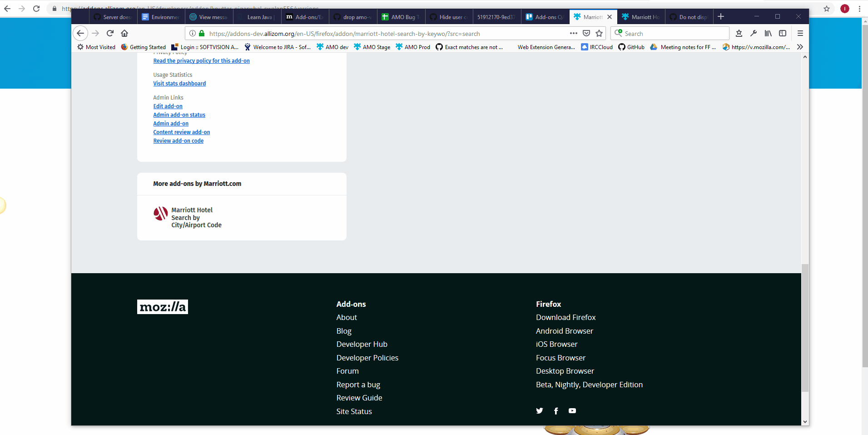Click the scrollbar down arrow
The width and height of the screenshot is (868, 435).
pos(805,422)
